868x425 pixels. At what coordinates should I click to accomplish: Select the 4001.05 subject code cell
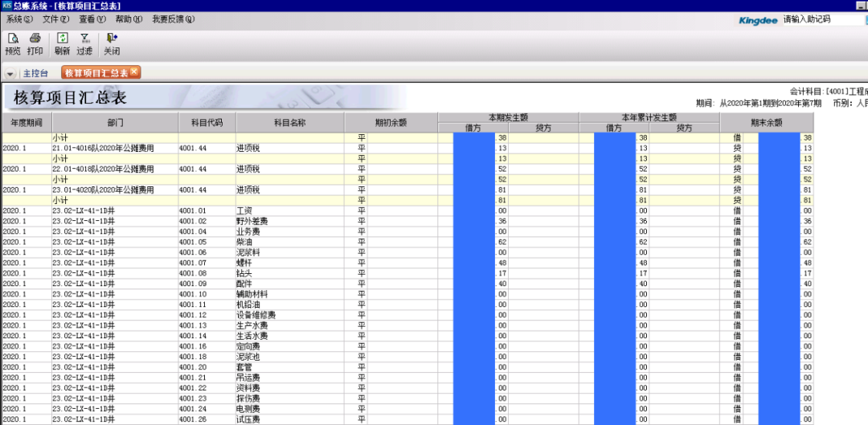pos(207,242)
